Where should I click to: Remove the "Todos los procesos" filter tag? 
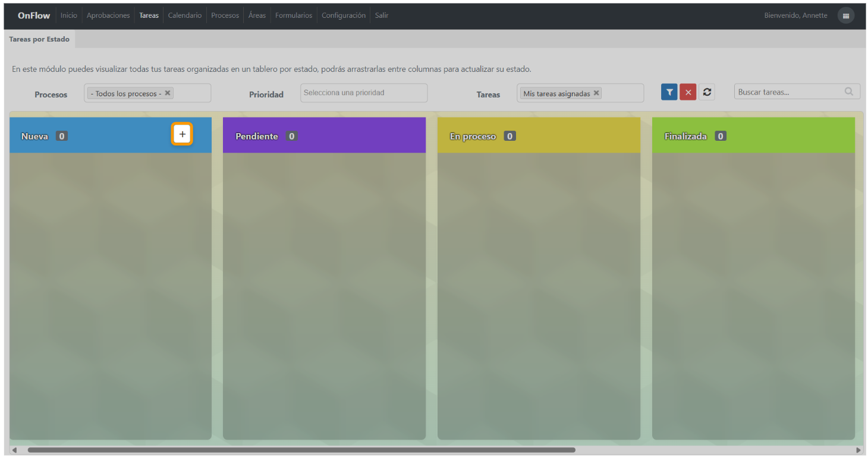tap(168, 93)
